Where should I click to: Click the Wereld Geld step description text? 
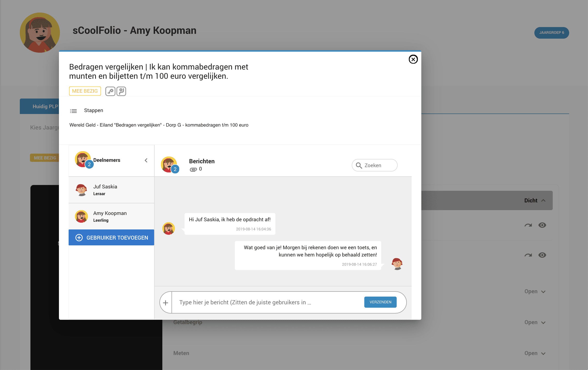pyautogui.click(x=159, y=125)
